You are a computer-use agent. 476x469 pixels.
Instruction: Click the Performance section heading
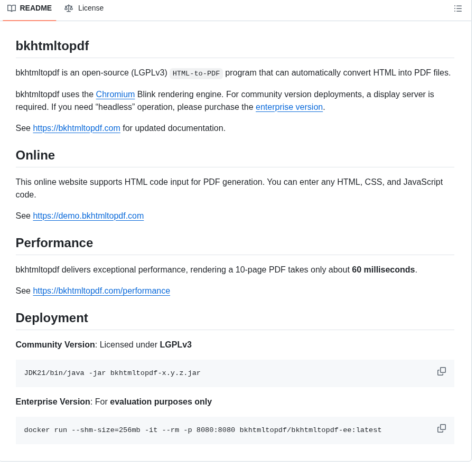[54, 242]
